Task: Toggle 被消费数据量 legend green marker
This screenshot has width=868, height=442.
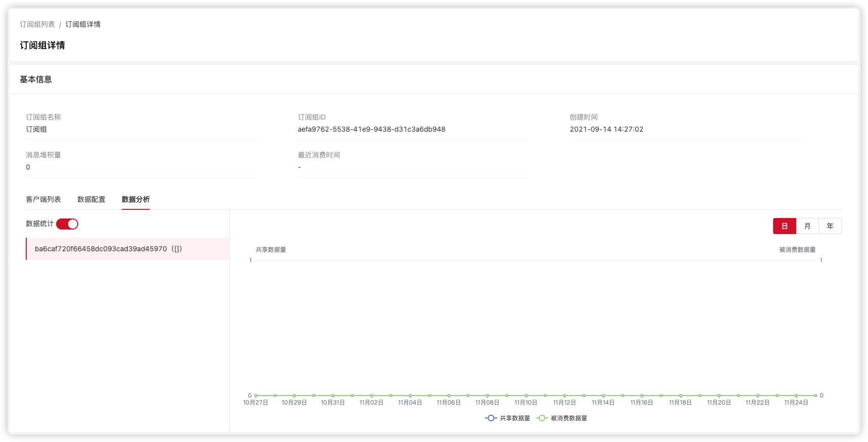Action: click(542, 418)
